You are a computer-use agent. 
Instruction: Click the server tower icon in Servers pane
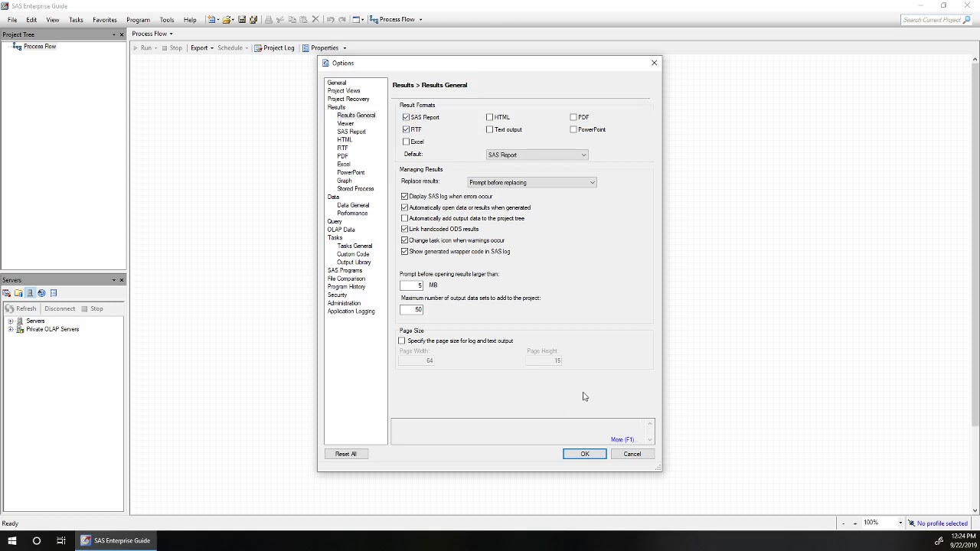pyautogui.click(x=30, y=293)
